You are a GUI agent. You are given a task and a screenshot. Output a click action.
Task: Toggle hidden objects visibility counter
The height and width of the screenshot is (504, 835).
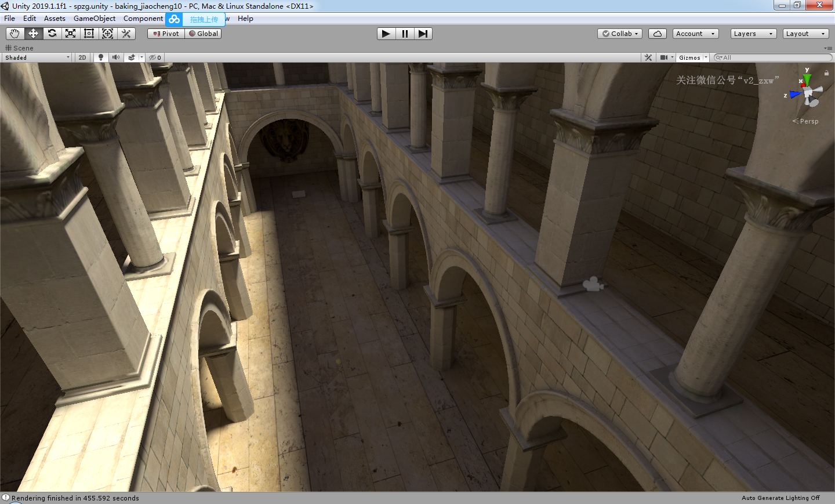pos(155,57)
